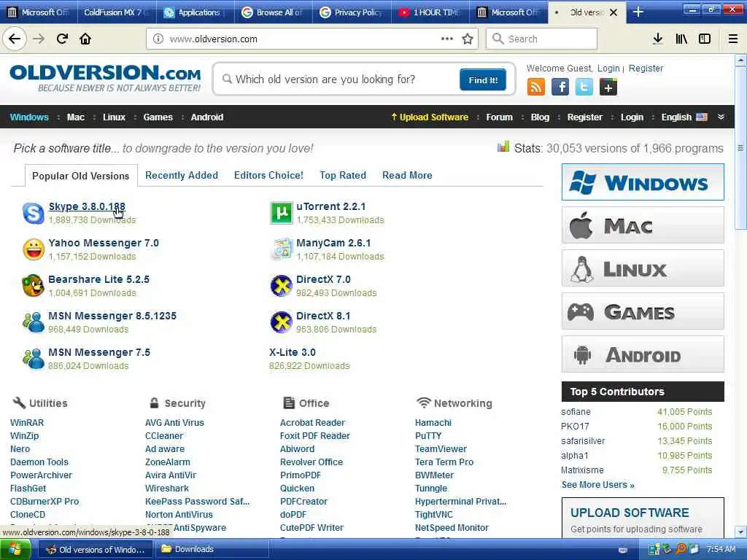Open the Facebook icon
747x560 pixels.
[x=560, y=87]
